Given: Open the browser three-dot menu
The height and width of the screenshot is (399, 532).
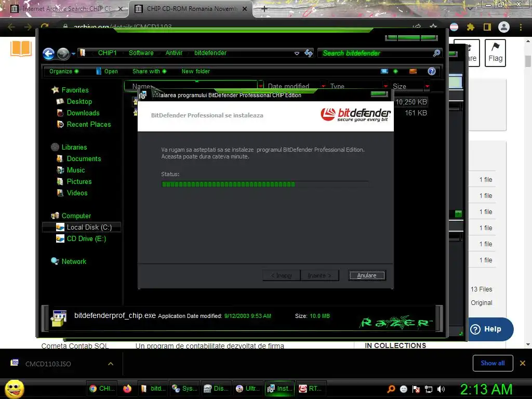Looking at the screenshot, I should (x=521, y=27).
